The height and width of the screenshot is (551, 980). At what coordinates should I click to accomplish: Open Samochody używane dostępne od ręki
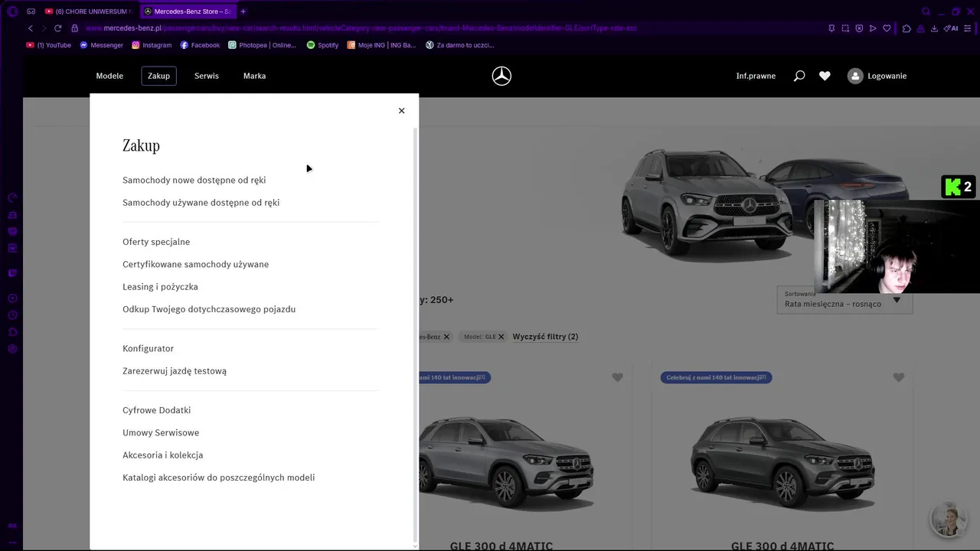pyautogui.click(x=201, y=203)
